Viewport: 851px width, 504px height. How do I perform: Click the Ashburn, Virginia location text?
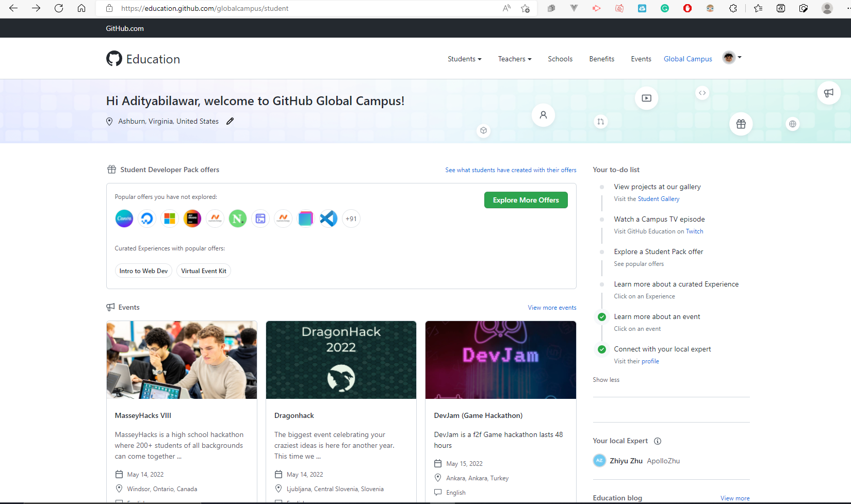pyautogui.click(x=168, y=121)
